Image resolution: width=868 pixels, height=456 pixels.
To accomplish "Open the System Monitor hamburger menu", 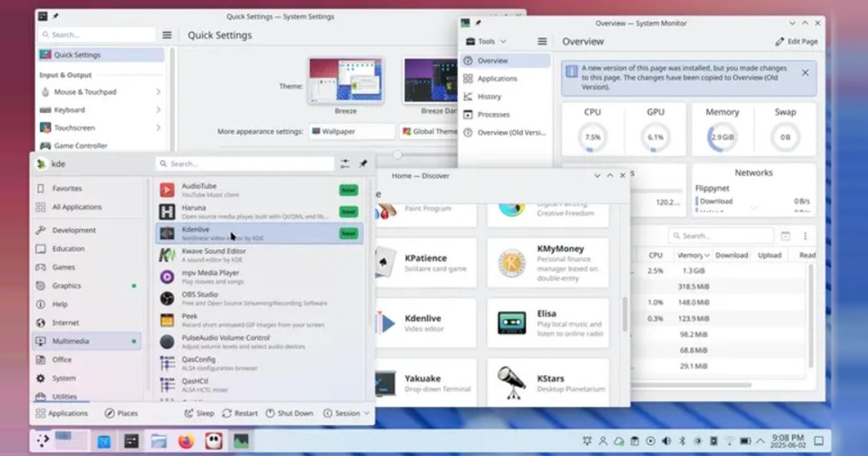I will 542,41.
